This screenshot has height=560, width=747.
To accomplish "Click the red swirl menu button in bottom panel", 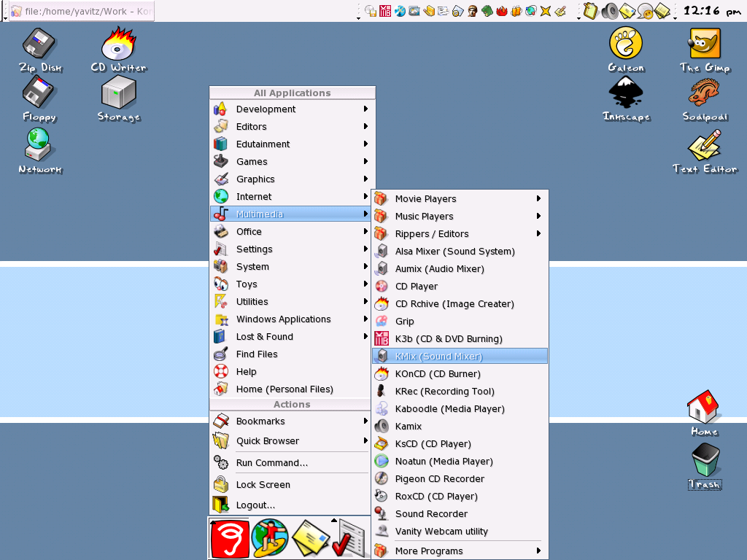I will coord(230,539).
